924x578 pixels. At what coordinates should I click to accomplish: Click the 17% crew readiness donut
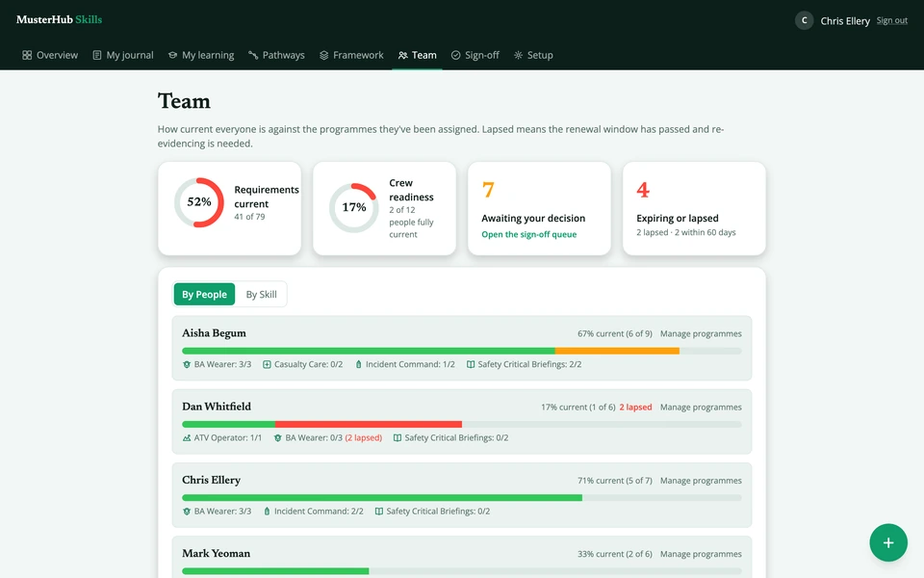[x=353, y=208]
